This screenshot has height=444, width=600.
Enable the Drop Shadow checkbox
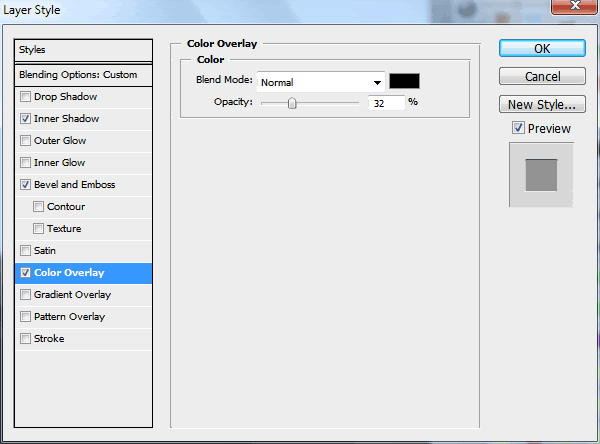click(x=25, y=97)
